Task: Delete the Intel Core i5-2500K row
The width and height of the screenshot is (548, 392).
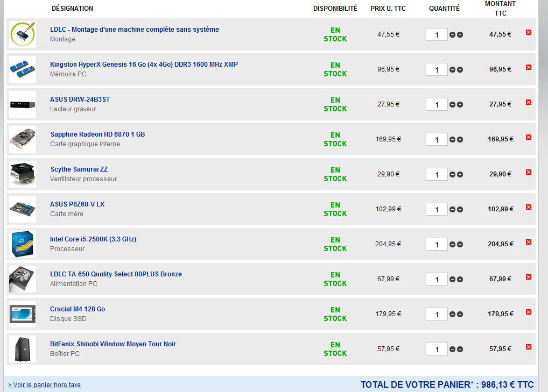Action: tap(529, 242)
